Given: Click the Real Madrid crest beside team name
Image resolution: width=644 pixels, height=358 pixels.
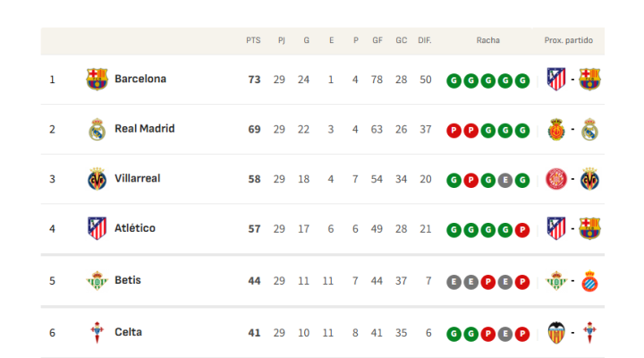Looking at the screenshot, I should pos(97,129).
